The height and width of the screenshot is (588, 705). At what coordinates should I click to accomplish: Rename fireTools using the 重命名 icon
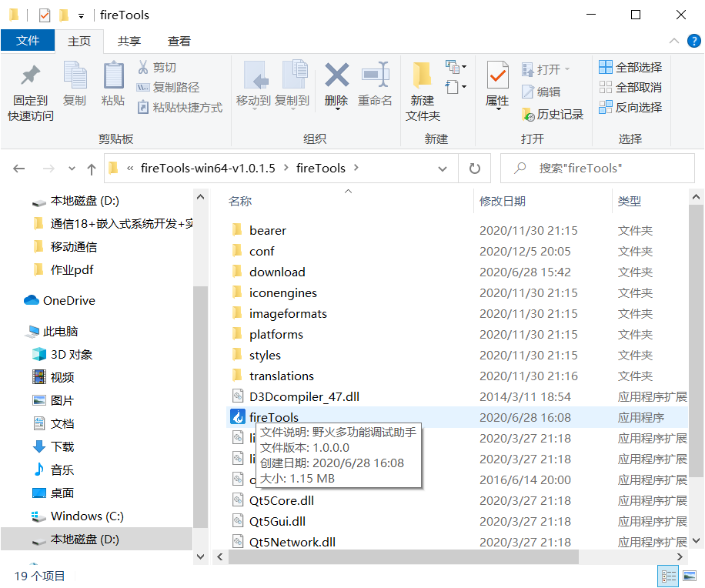(375, 85)
